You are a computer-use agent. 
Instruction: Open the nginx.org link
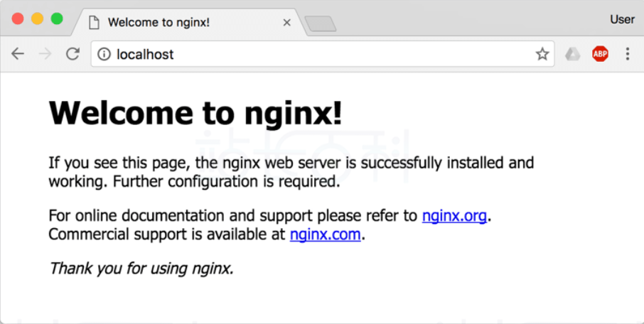(454, 215)
